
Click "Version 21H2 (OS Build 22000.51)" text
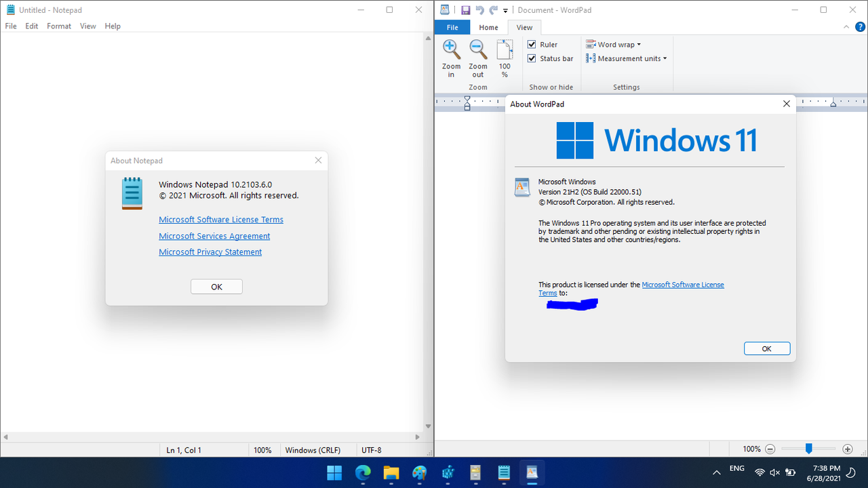pos(590,192)
